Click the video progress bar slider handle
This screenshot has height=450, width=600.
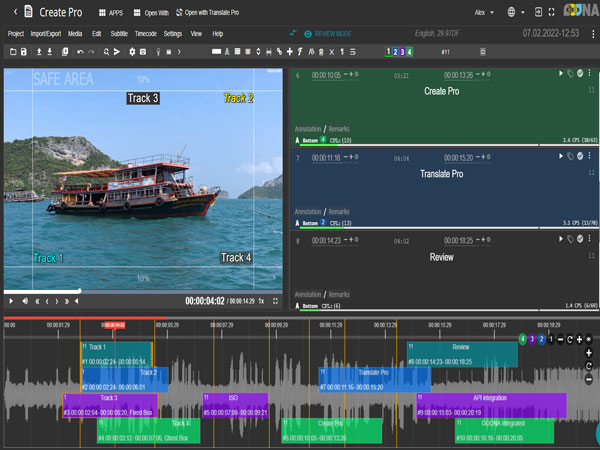[79, 291]
